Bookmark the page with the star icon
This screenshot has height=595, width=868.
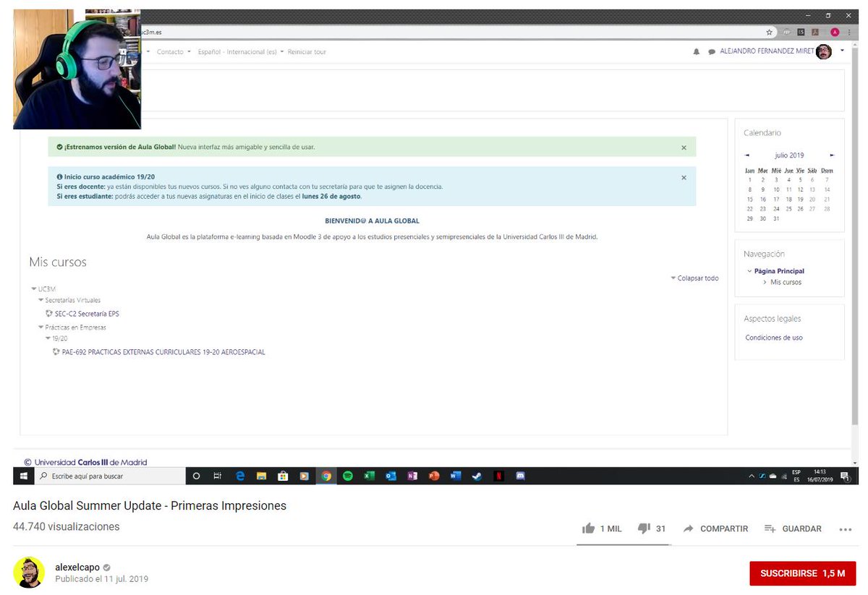point(770,32)
